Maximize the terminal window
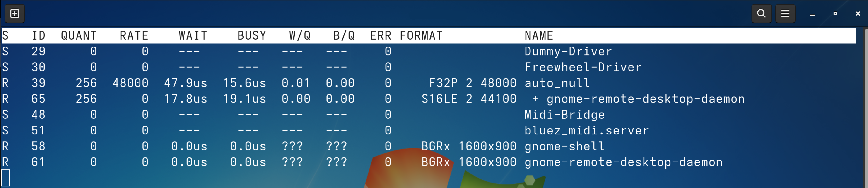 click(x=835, y=14)
